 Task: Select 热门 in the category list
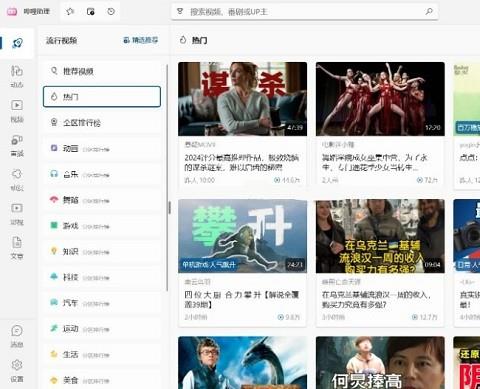102,97
